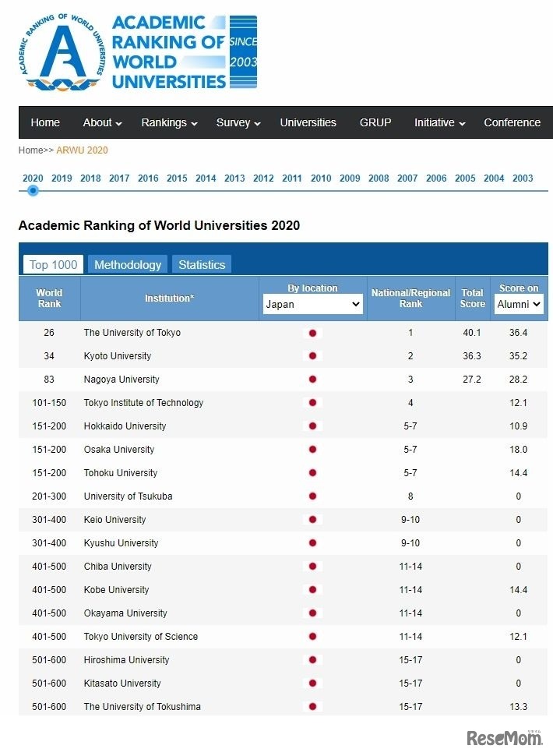Open Kyushu University link
The image size is (553, 756).
(x=121, y=543)
